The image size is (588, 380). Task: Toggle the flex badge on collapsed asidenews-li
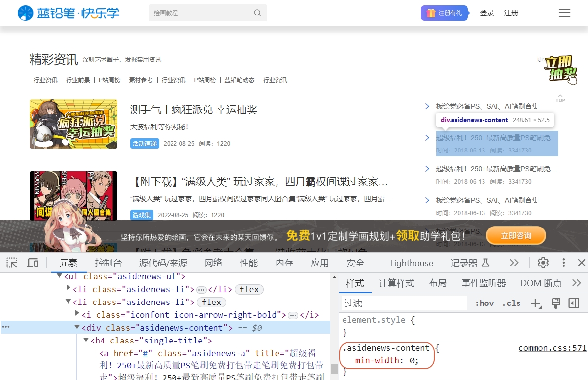249,290
